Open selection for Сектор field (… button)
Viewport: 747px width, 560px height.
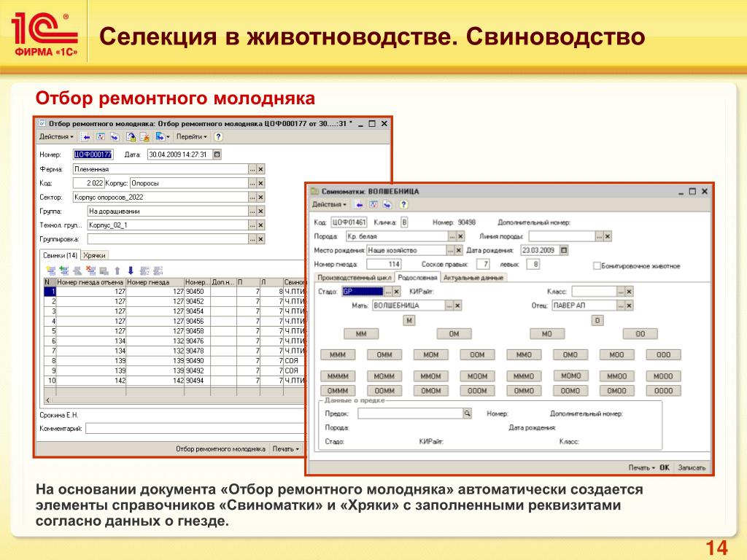tap(252, 197)
